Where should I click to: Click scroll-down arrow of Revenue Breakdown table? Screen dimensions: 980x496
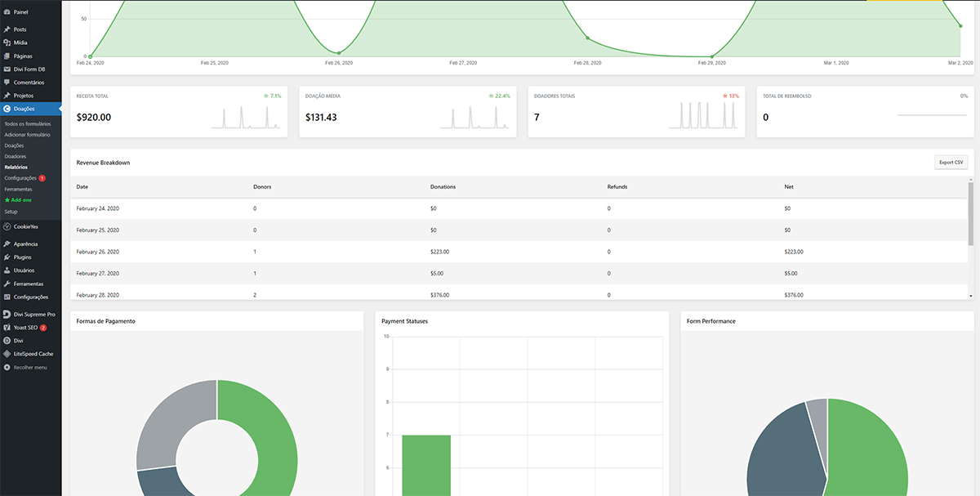(970, 295)
